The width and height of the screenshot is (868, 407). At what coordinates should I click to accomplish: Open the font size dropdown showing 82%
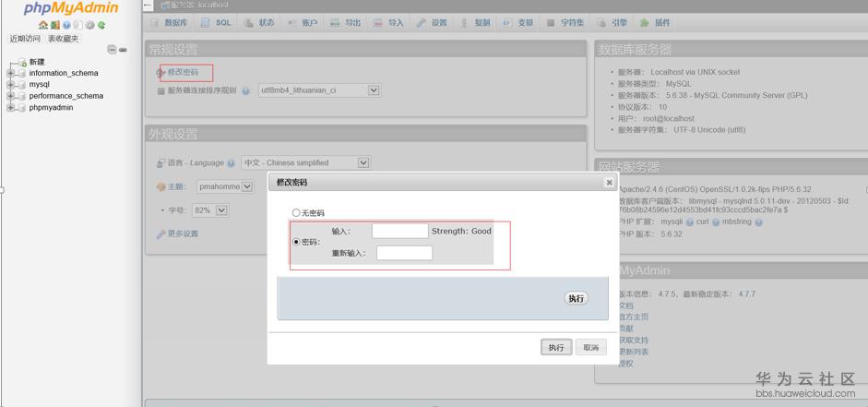[x=210, y=210]
